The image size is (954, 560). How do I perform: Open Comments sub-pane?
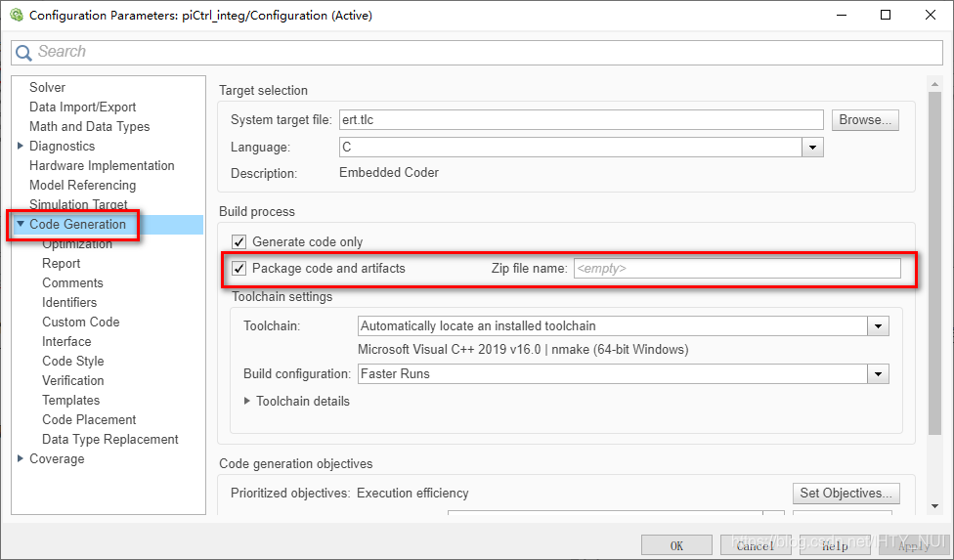(72, 282)
